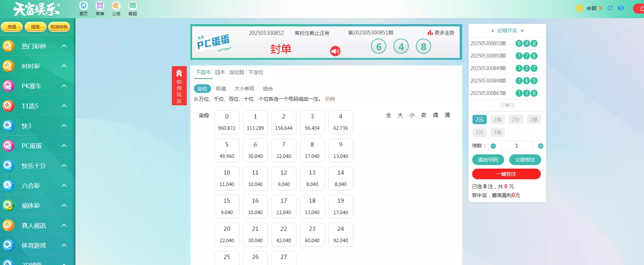Image resolution: width=644 pixels, height=265 pixels.
Task: Click the 首页 home icon
Action: point(83,6)
